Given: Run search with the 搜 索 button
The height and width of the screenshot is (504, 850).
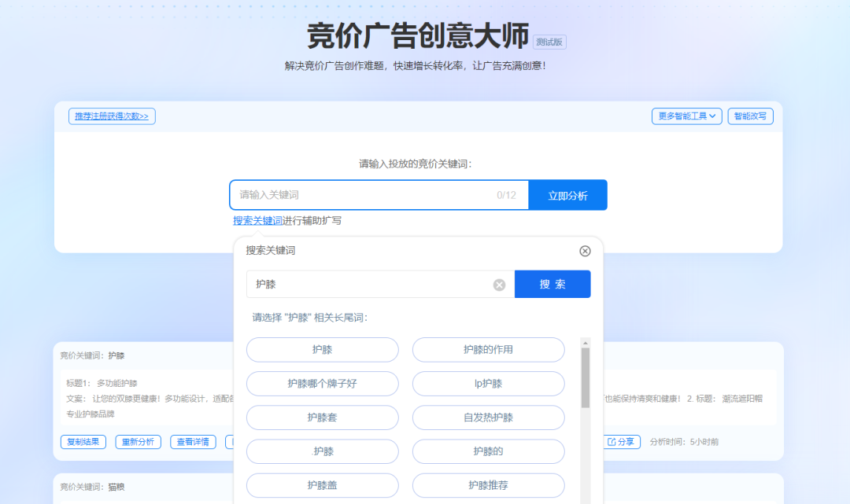Looking at the screenshot, I should [x=552, y=284].
